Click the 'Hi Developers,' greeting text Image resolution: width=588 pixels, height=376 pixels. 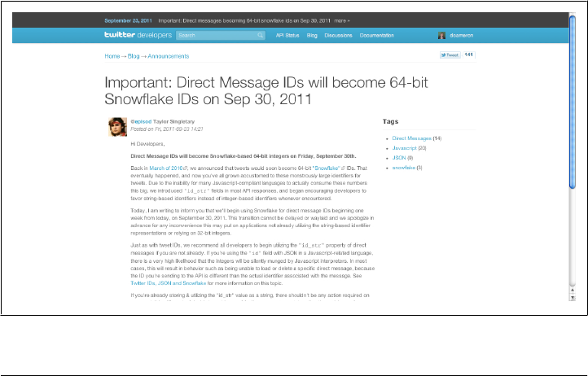(147, 144)
